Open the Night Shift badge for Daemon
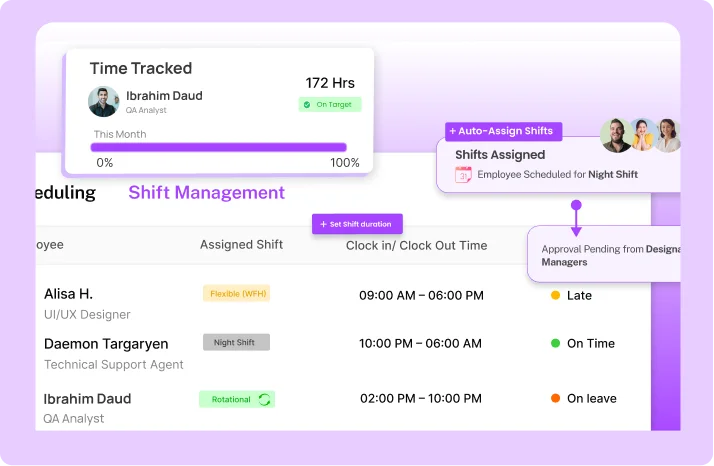 pyautogui.click(x=236, y=342)
